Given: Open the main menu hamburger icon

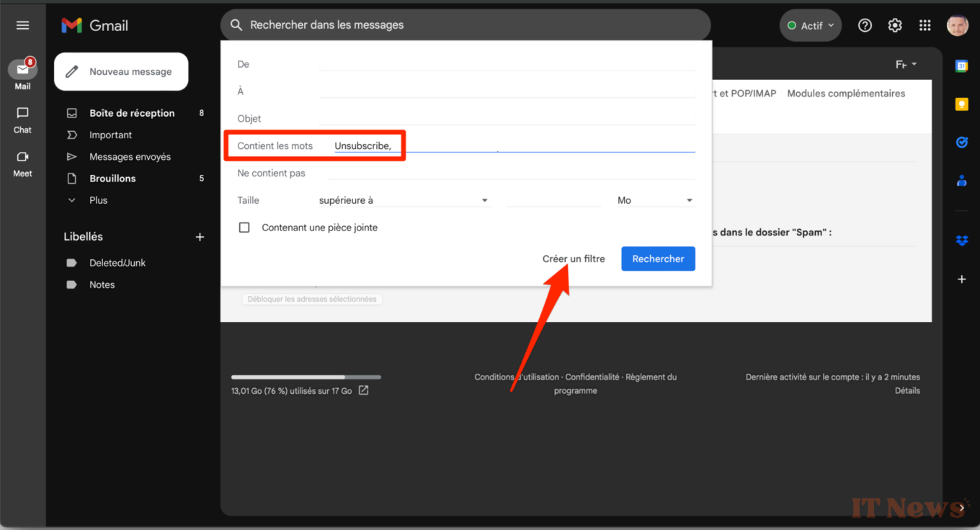Looking at the screenshot, I should [22, 25].
